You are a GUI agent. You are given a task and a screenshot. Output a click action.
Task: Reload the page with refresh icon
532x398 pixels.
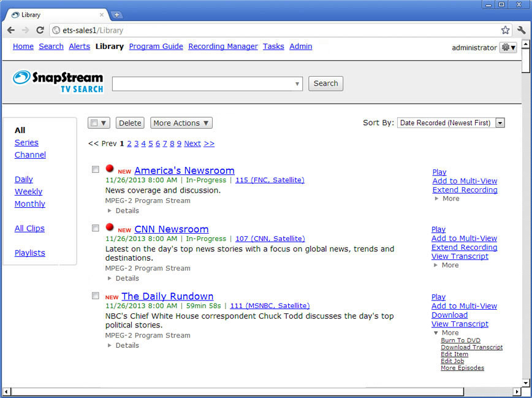[x=40, y=30]
